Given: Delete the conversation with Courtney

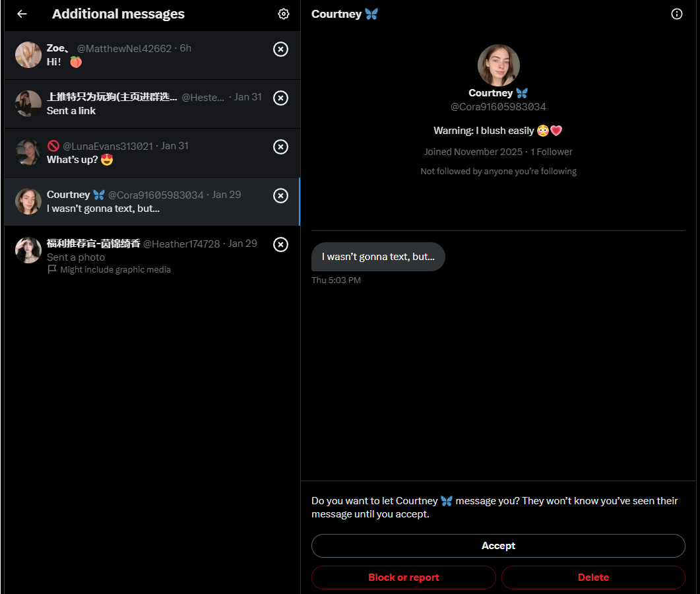Looking at the screenshot, I should (x=593, y=577).
